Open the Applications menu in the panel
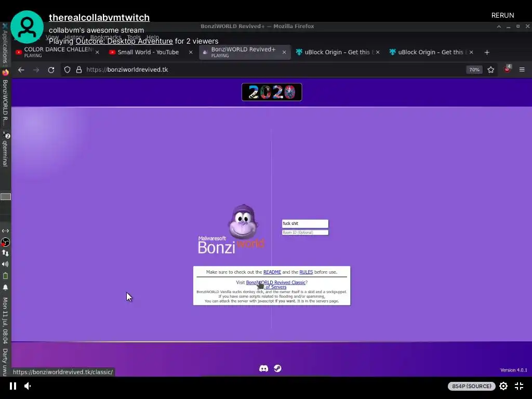 [5, 44]
